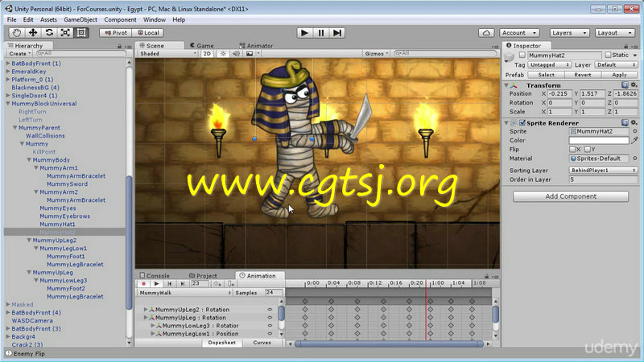Open the Layer Default dropdown
644x362 pixels.
point(616,65)
